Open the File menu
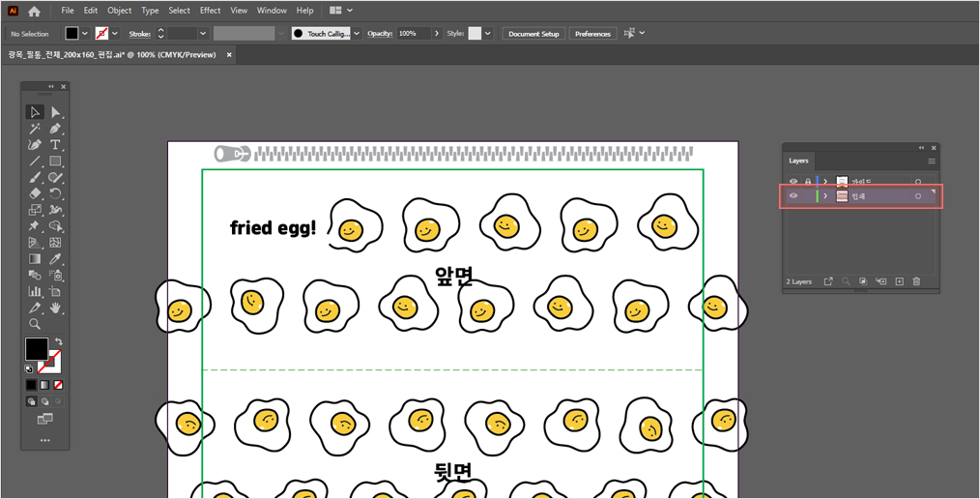Image resolution: width=980 pixels, height=499 pixels. [68, 11]
